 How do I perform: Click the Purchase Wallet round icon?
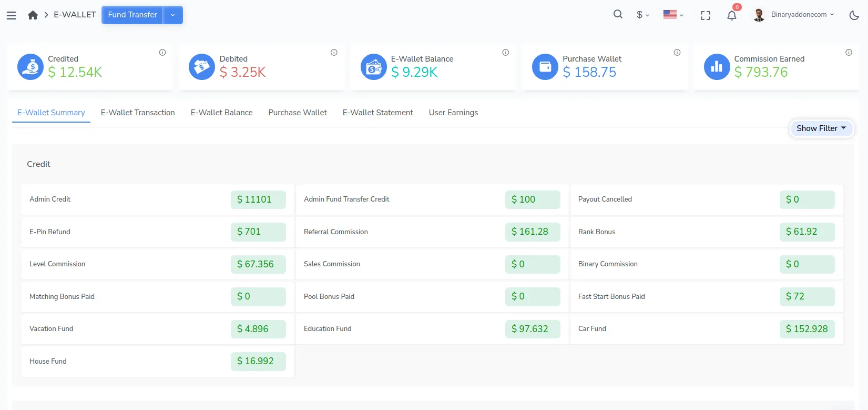click(x=545, y=67)
